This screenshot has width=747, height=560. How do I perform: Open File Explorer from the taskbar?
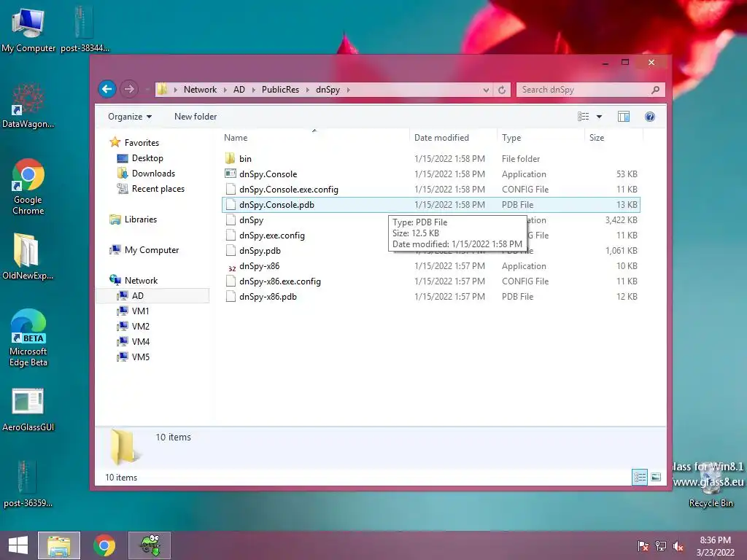pyautogui.click(x=59, y=545)
